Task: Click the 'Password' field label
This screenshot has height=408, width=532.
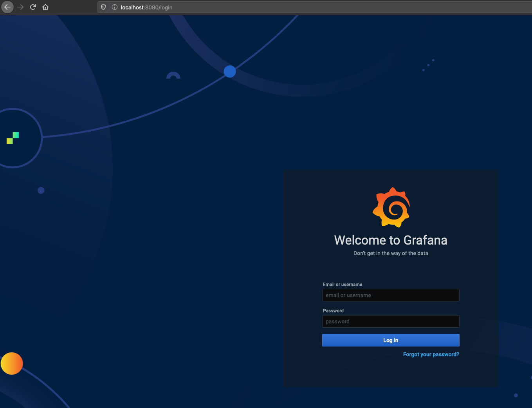Action: (333, 311)
